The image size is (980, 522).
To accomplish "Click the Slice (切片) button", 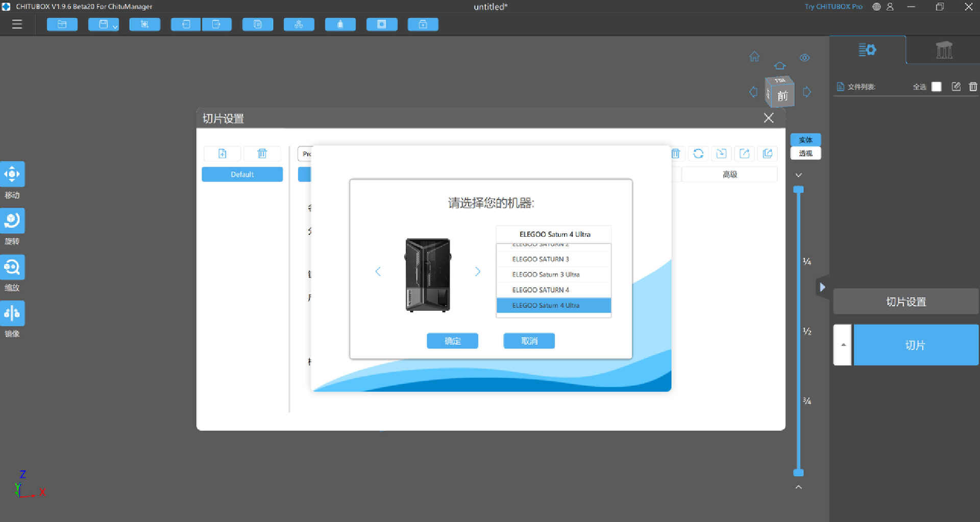I will pyautogui.click(x=916, y=345).
